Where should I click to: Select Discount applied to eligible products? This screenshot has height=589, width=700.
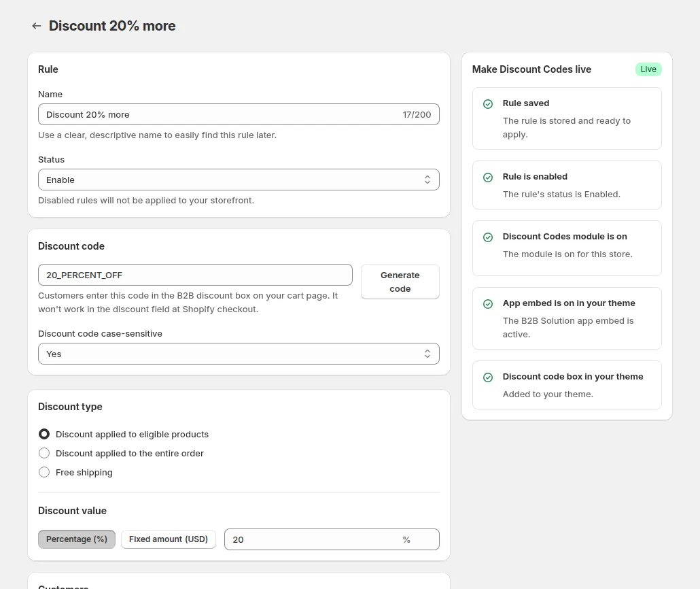click(44, 434)
